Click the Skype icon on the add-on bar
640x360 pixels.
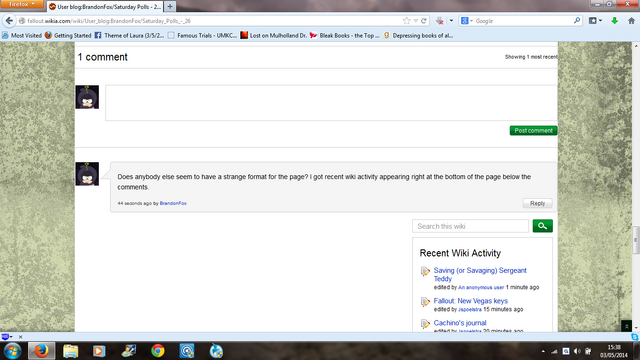click(x=635, y=337)
